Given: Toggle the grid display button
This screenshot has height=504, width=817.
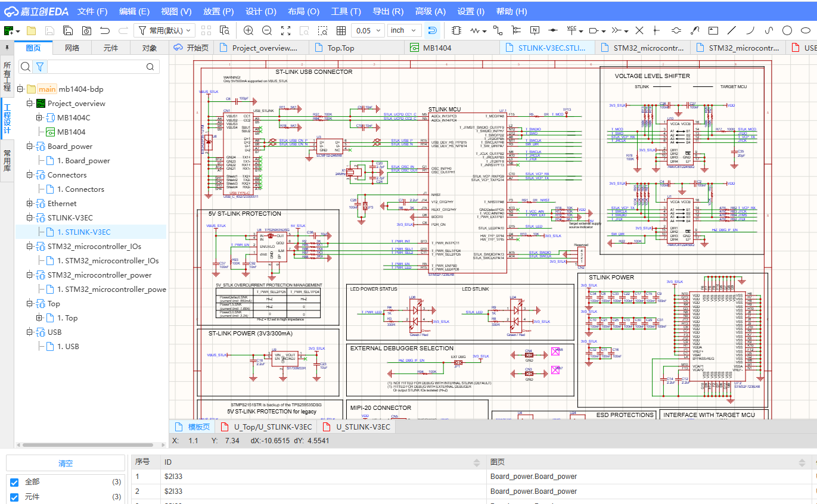Looking at the screenshot, I should pos(341,30).
